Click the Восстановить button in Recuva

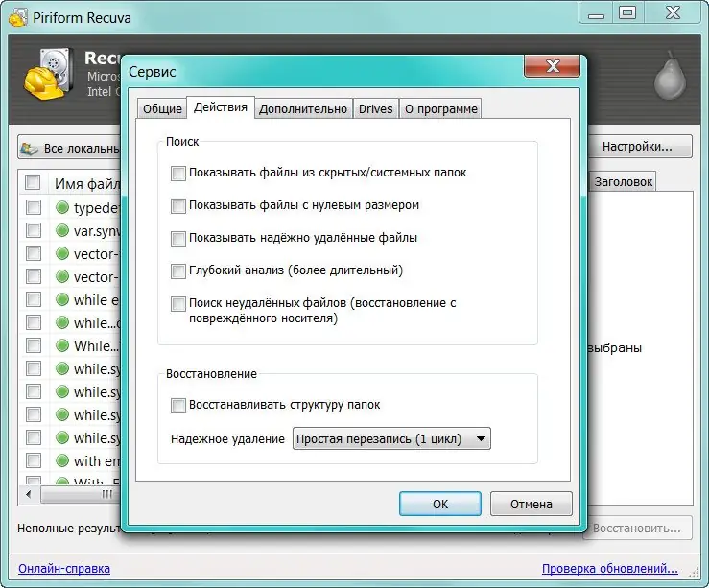pos(637,528)
